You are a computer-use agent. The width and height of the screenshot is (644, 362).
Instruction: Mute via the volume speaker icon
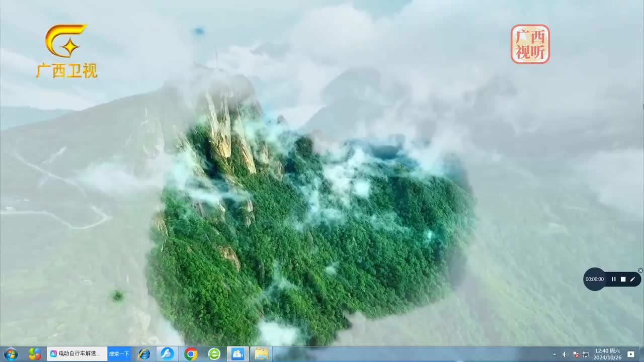tap(566, 354)
